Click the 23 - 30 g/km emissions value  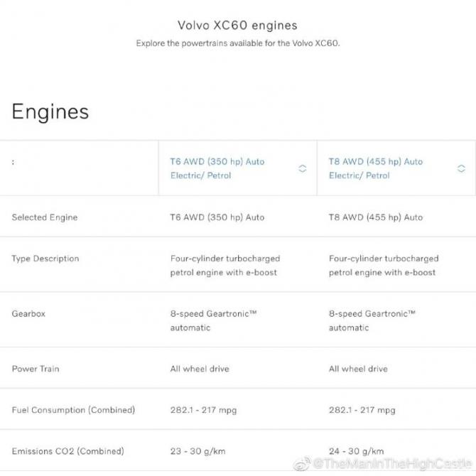pyautogui.click(x=199, y=451)
